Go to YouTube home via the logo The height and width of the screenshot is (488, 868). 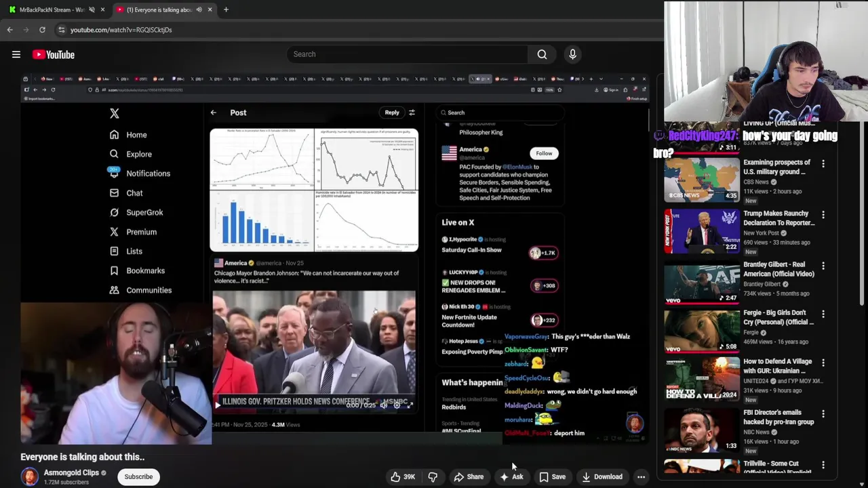coord(53,54)
